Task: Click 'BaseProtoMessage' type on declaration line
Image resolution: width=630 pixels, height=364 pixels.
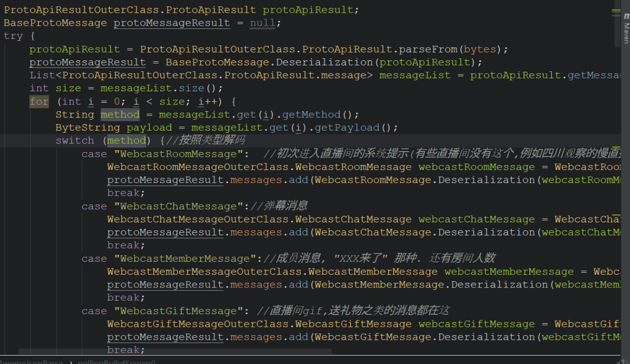Action: point(55,23)
